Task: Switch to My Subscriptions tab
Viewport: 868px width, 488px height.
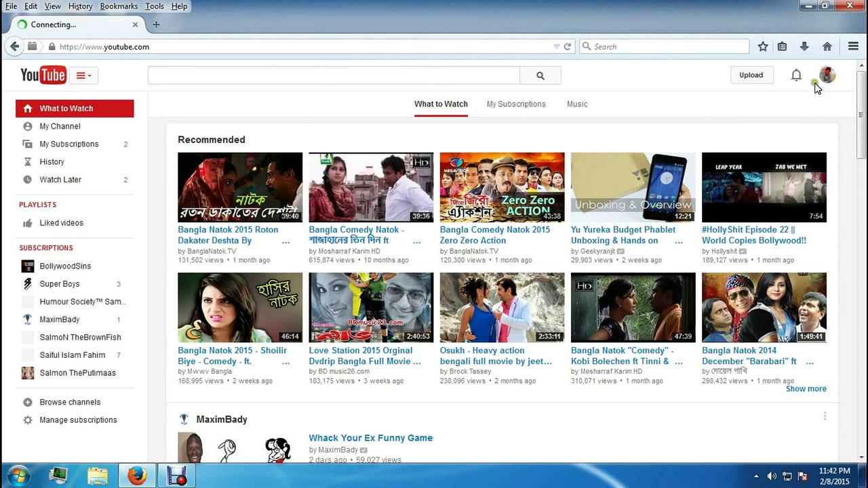Action: pyautogui.click(x=516, y=104)
